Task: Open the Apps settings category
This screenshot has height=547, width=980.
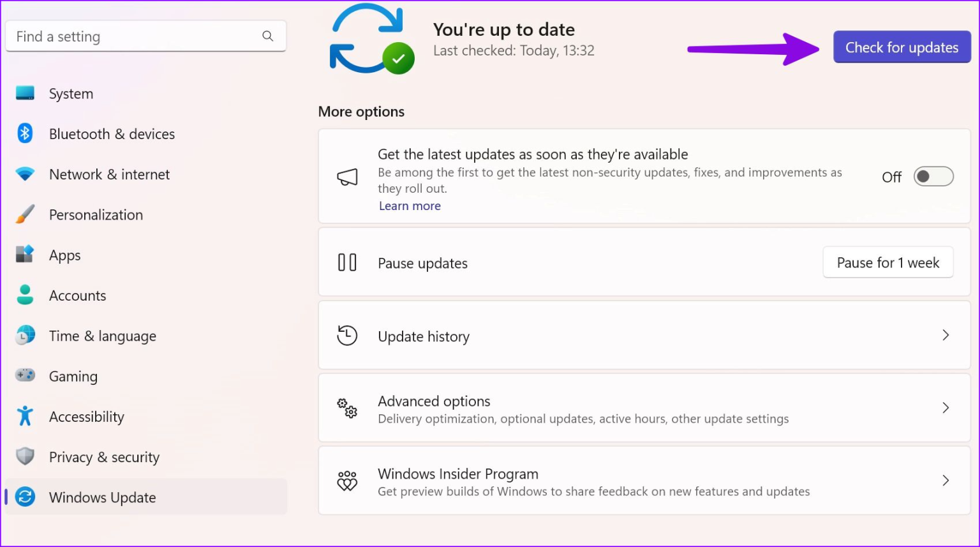Action: coord(65,255)
